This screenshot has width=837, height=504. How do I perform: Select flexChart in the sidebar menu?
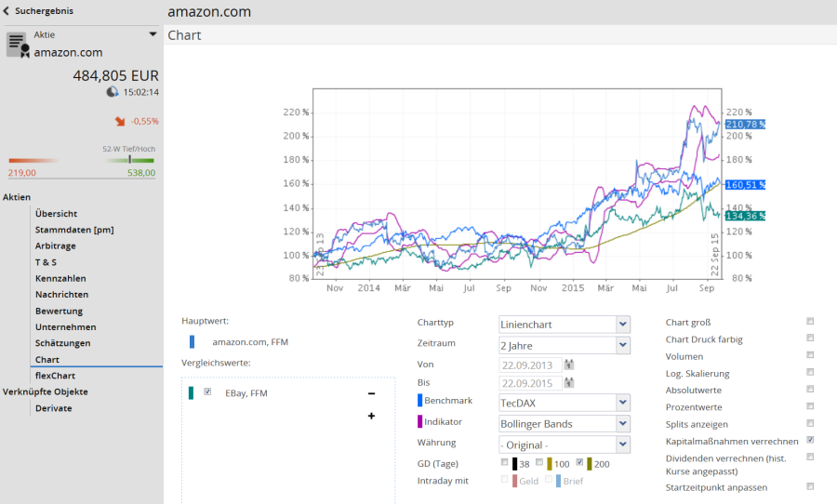point(55,376)
